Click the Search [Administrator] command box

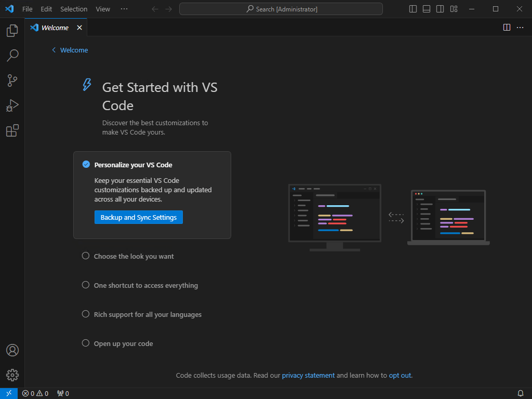281,9
